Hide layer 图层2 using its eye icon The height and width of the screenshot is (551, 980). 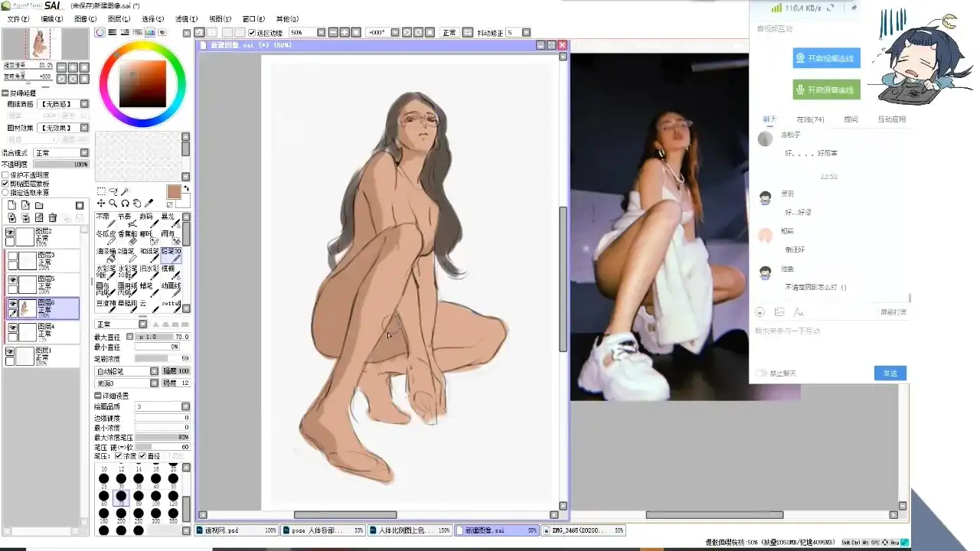click(10, 232)
